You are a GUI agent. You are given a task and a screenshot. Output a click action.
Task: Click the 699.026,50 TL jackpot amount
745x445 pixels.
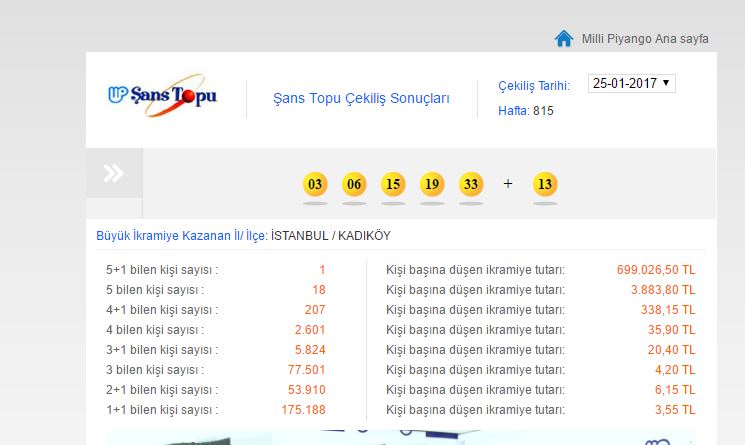point(656,270)
